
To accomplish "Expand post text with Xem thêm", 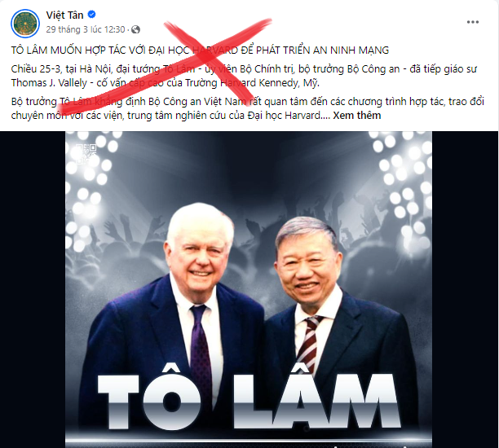I will 357,116.
